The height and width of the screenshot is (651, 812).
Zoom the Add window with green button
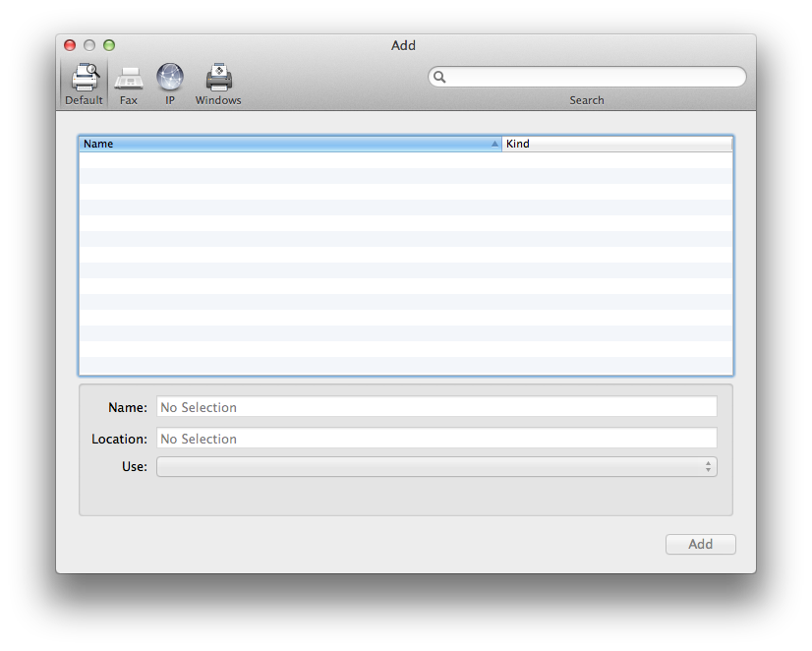click(x=109, y=45)
